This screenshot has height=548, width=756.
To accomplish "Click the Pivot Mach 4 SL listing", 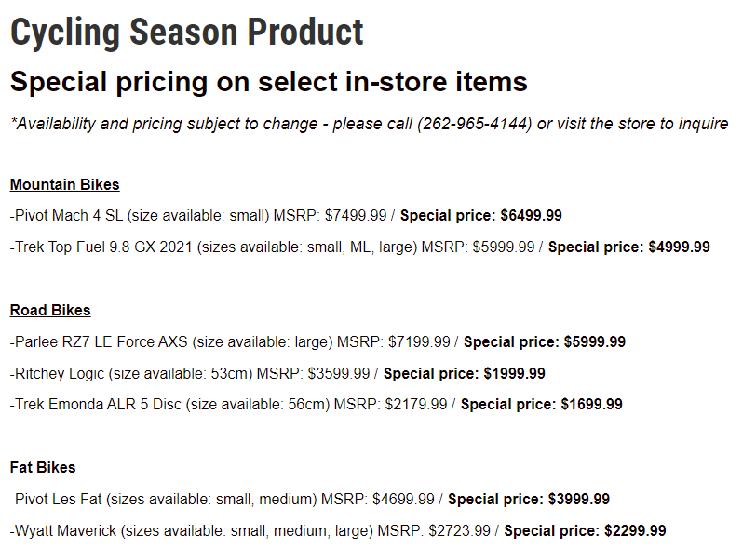I will click(140, 216).
